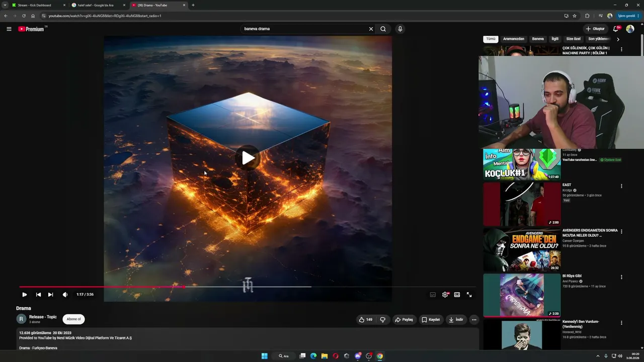Image resolution: width=644 pixels, height=362 pixels.
Task: Open the player settings gear
Action: [x=445, y=295]
